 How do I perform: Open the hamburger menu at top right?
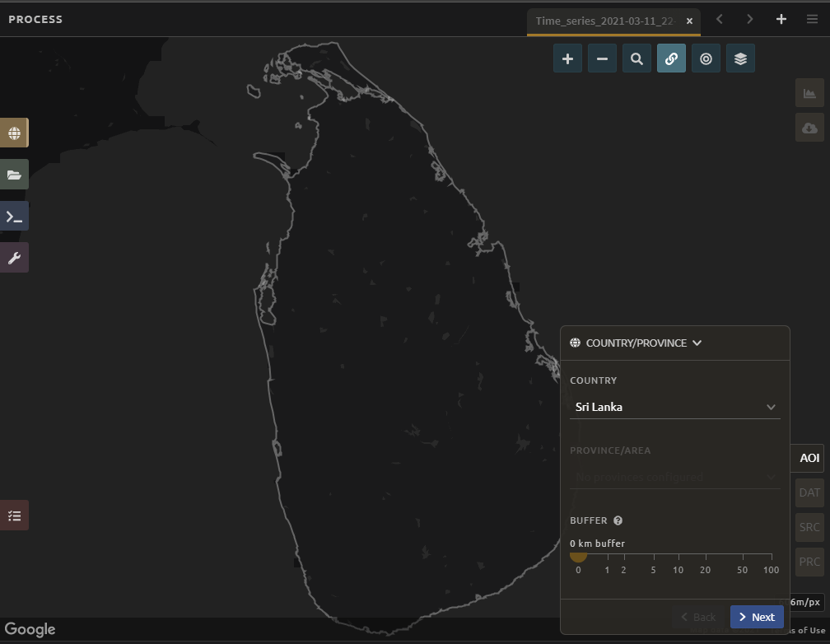coord(812,20)
